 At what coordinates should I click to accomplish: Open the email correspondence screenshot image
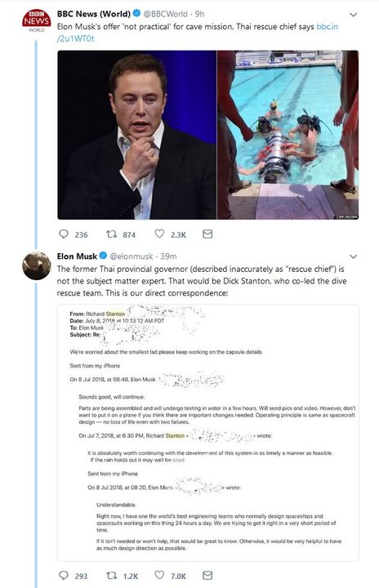tap(208, 433)
